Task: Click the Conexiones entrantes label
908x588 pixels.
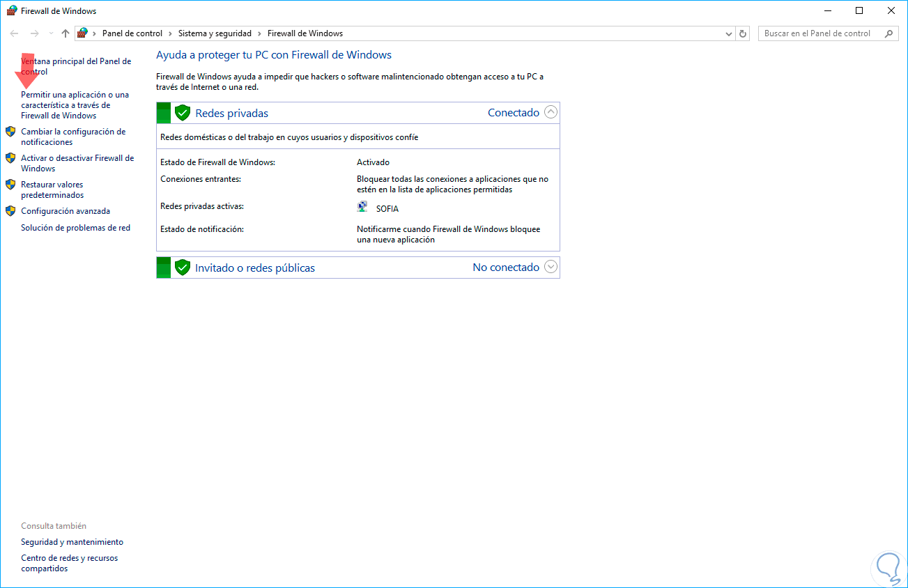Action: (x=201, y=179)
